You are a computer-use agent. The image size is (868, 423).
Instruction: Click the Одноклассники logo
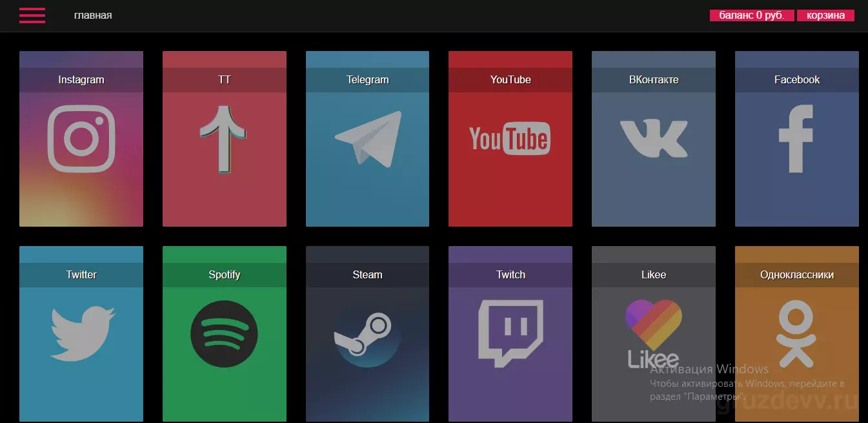796,334
